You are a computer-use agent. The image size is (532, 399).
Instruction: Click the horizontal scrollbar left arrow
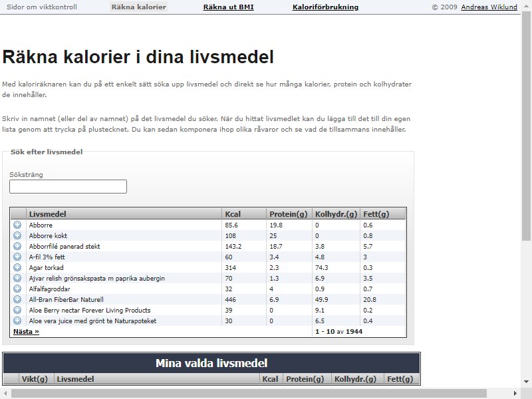5,394
